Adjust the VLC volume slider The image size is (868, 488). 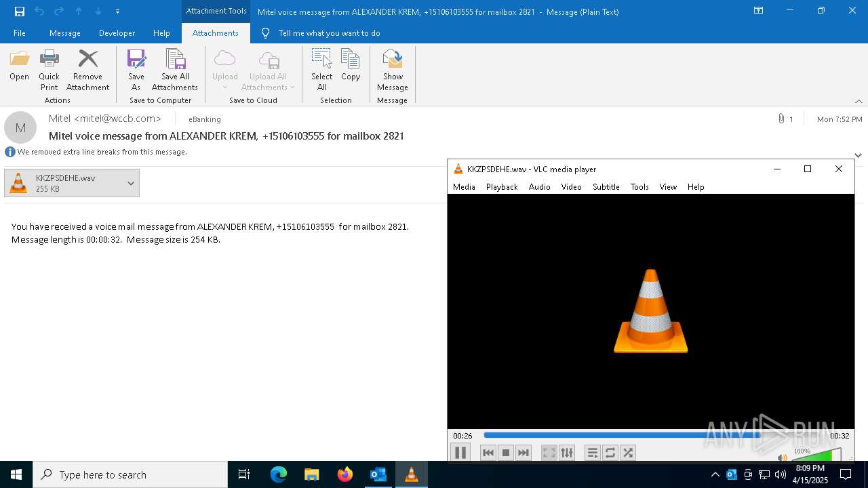[x=816, y=455]
